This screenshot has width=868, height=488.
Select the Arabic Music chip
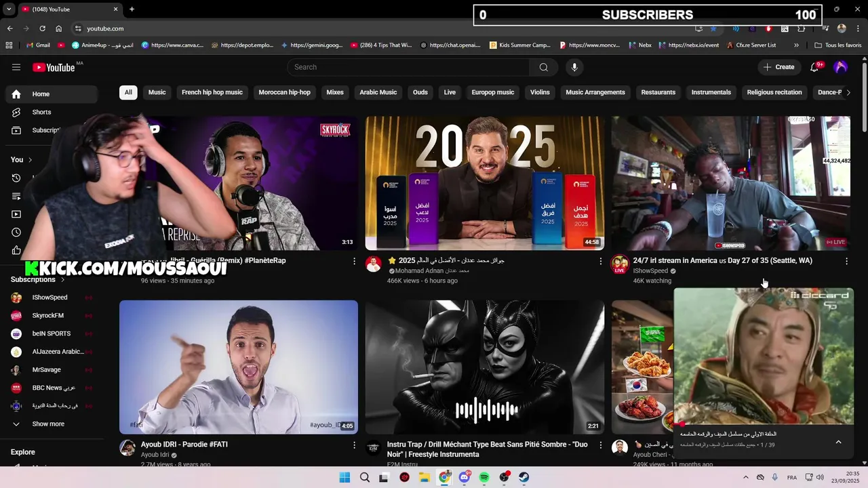378,92
